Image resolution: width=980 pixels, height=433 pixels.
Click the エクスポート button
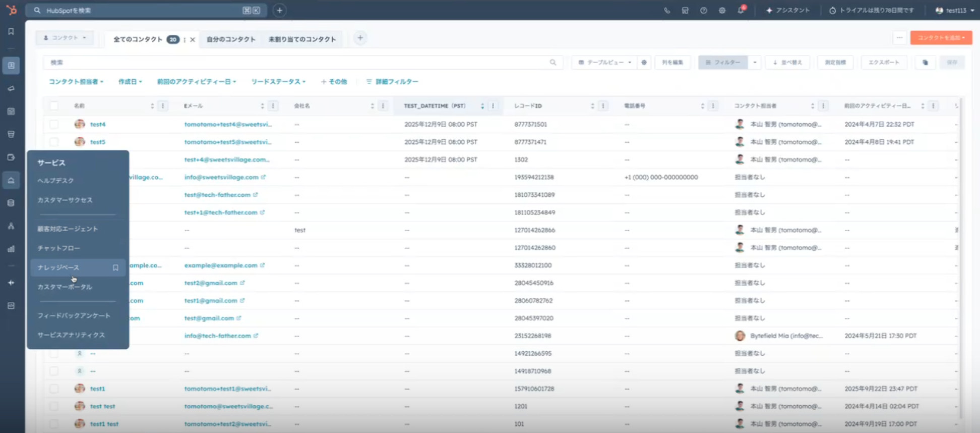883,63
